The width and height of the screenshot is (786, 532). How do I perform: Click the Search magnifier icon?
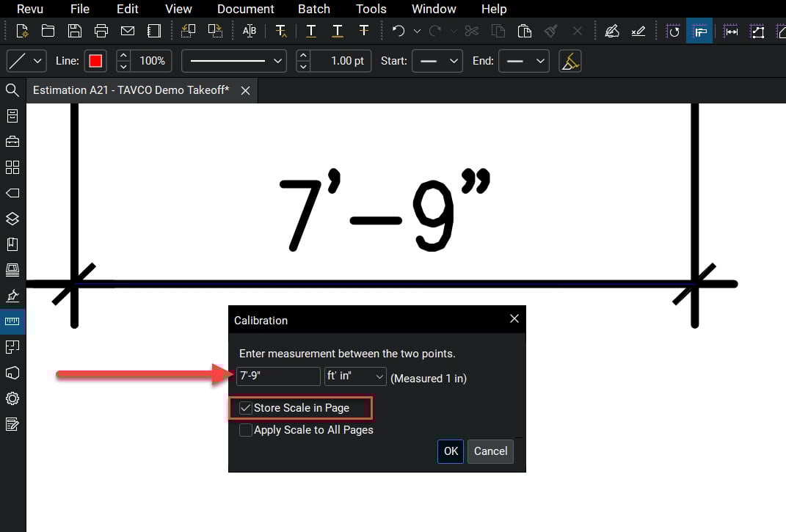click(12, 90)
